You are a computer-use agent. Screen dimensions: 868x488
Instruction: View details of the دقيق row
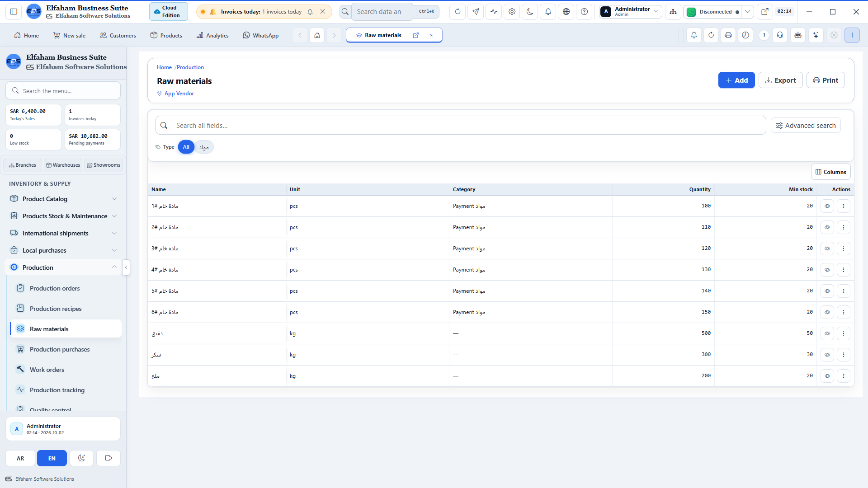point(827,333)
